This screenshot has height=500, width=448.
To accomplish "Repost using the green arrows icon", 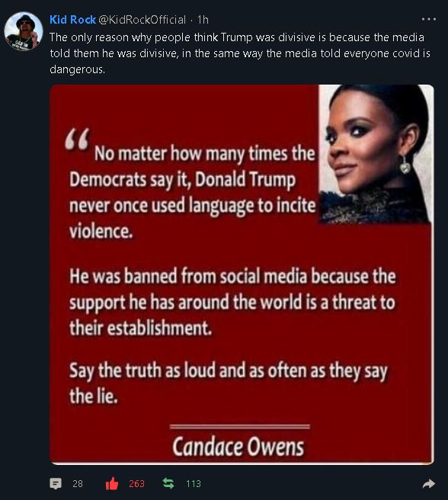I will 168,483.
